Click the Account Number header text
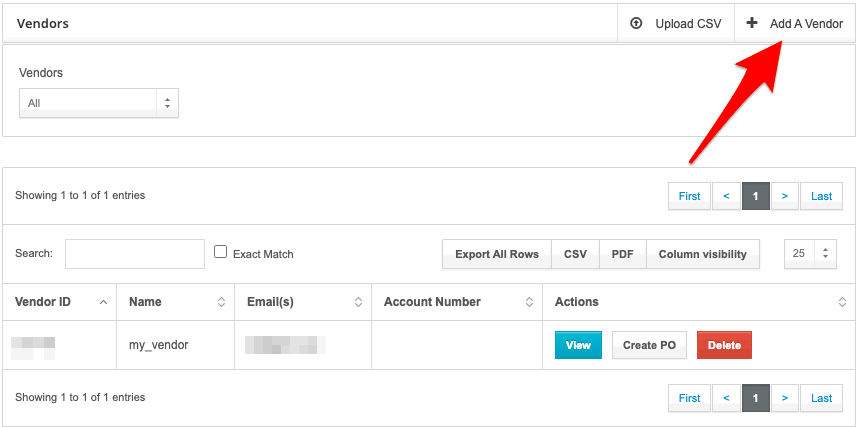Image resolution: width=861 pixels, height=427 pixels. [x=432, y=302]
